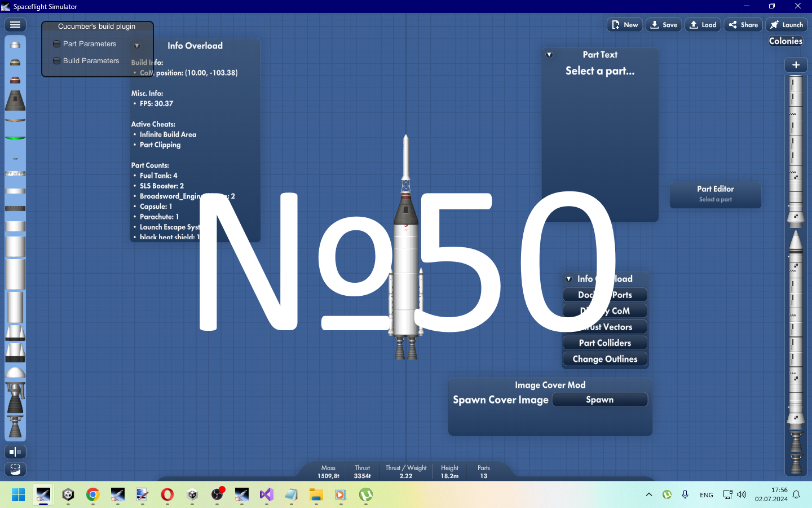Open Opera browser from the taskbar
The image size is (812, 508).
[167, 495]
